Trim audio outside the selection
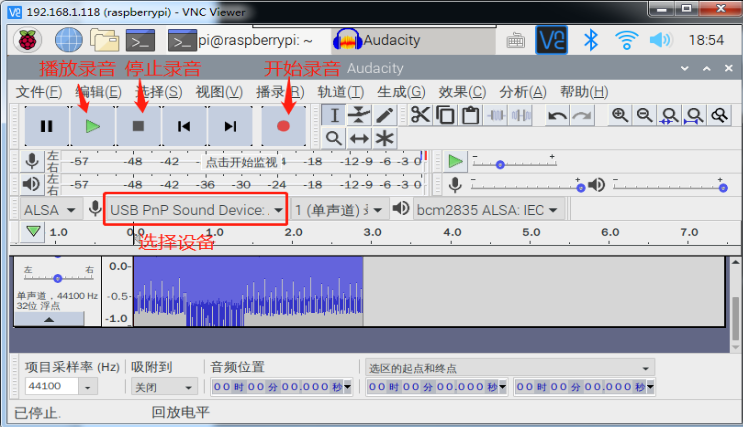Image resolution: width=743 pixels, height=427 pixels. (496, 115)
